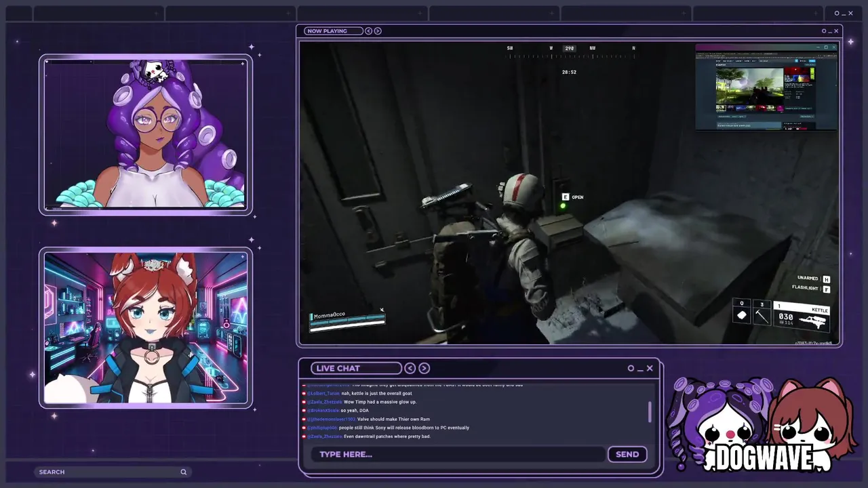This screenshot has height=488, width=868.
Task: Click the circle icon in LIVE CHAT title bar
Action: 631,368
